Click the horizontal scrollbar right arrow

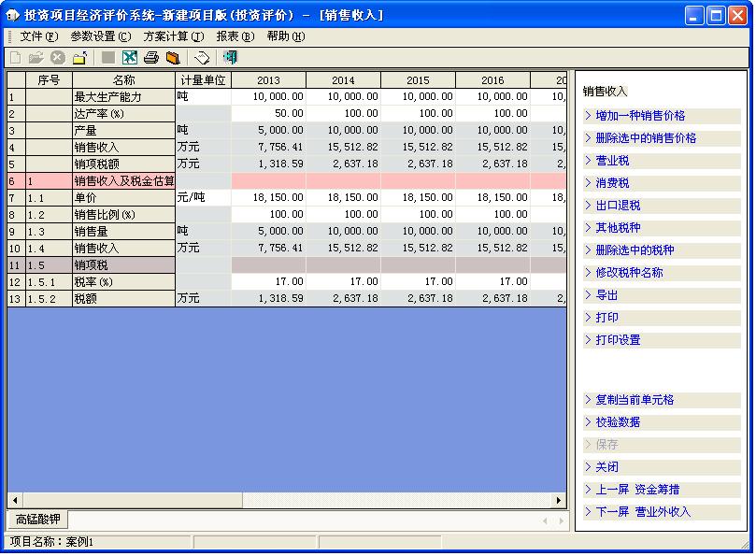click(559, 500)
